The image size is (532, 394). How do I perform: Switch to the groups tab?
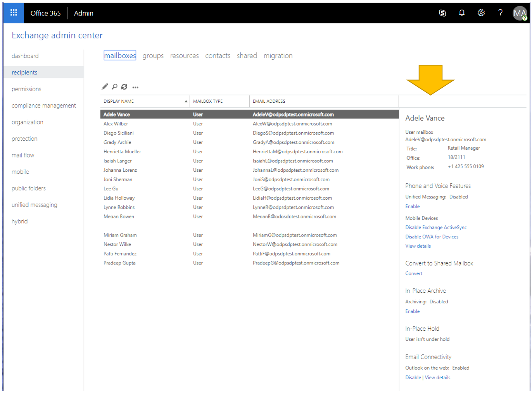coord(153,55)
